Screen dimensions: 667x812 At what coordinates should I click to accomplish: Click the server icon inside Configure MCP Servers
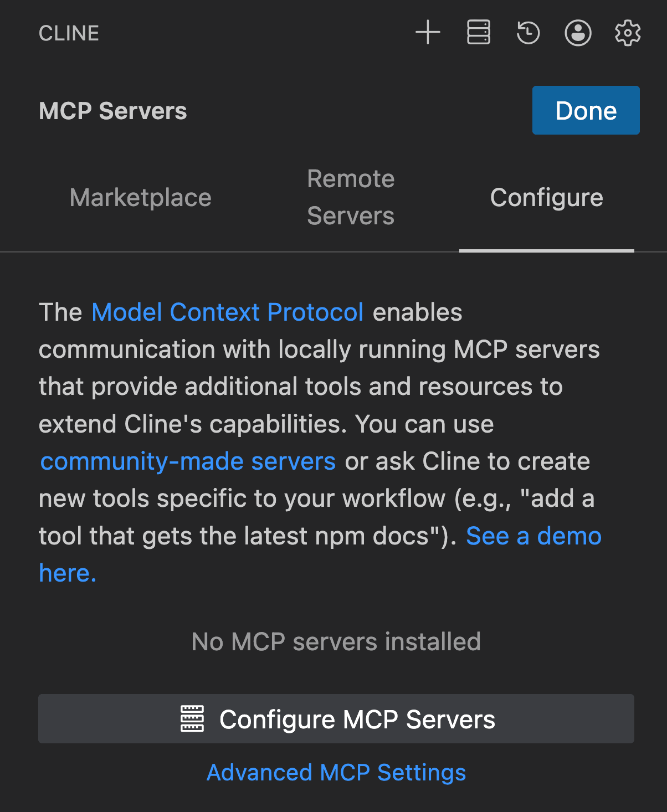point(192,718)
